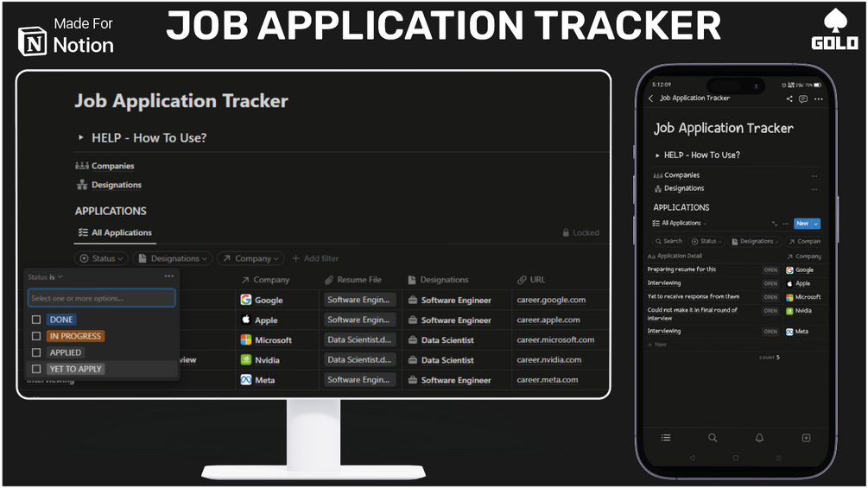Open Software Engin... resume file in Google row
The width and height of the screenshot is (868, 488).
359,300
